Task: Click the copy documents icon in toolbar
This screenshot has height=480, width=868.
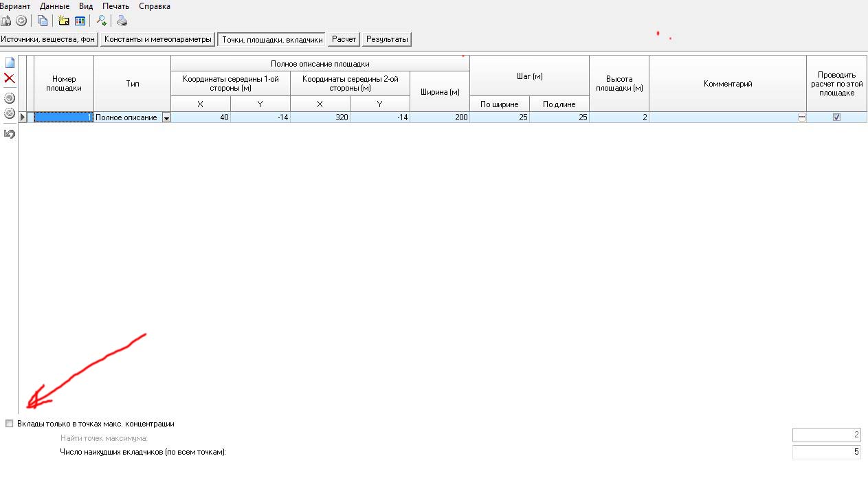Action: click(x=43, y=21)
